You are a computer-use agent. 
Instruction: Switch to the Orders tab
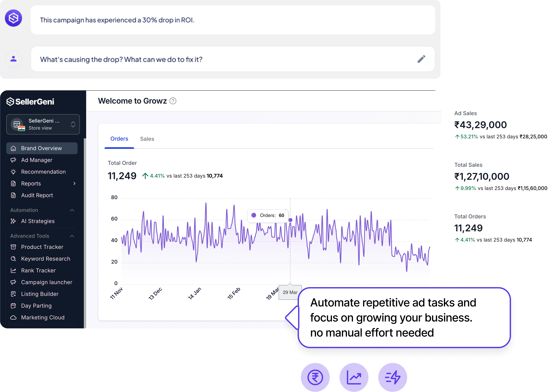119,139
